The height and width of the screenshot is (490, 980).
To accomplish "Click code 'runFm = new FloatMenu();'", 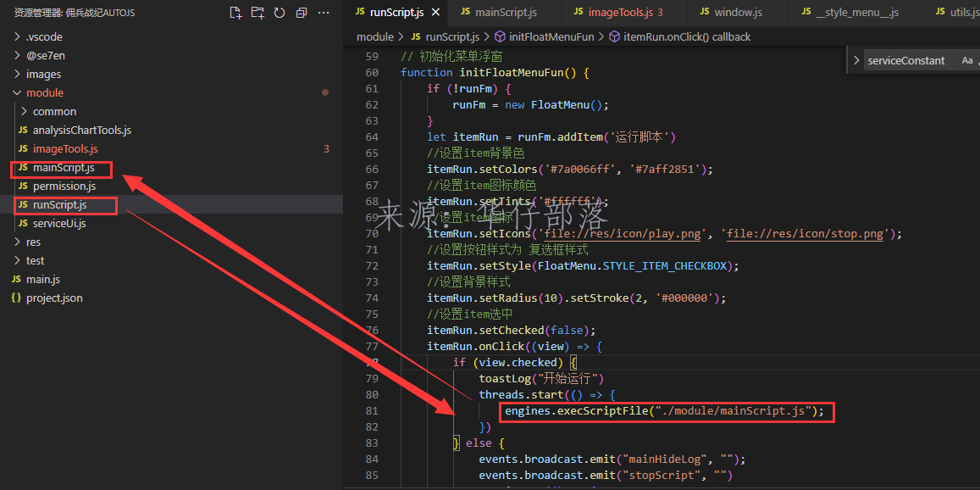I will [530, 104].
